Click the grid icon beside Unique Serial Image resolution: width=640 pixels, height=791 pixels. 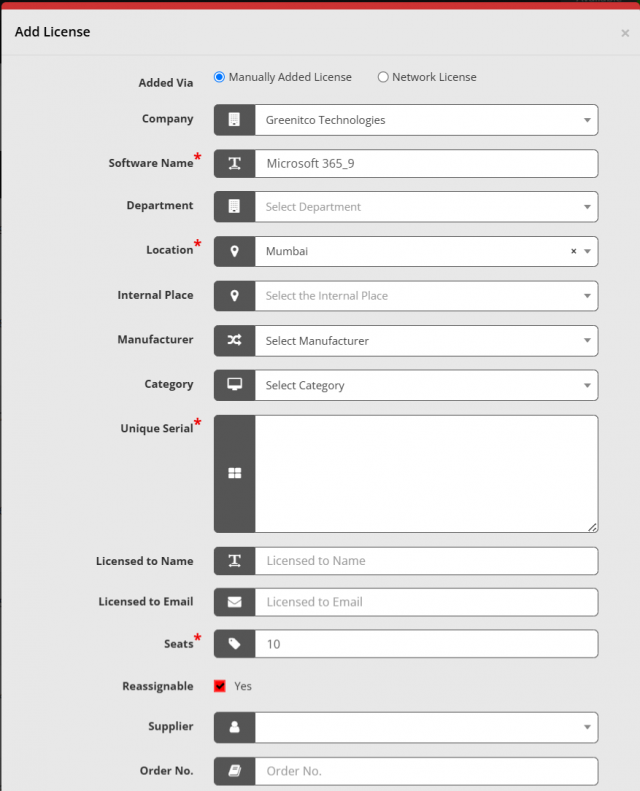click(x=234, y=473)
